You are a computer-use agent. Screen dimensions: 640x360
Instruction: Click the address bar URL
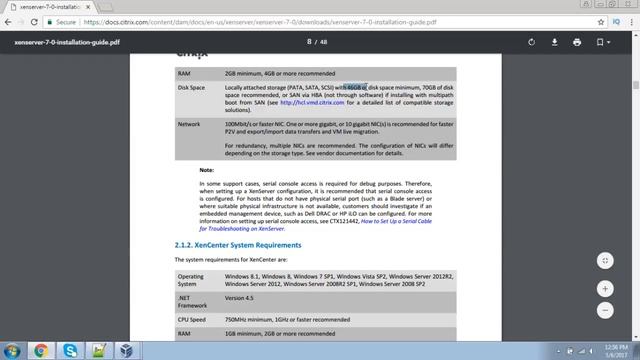[x=260, y=22]
